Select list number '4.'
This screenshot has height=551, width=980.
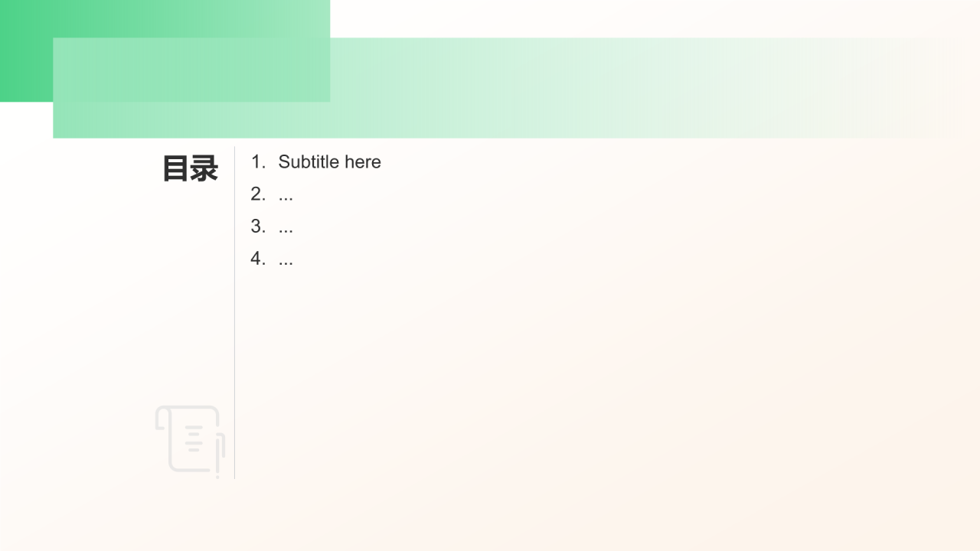[258, 258]
